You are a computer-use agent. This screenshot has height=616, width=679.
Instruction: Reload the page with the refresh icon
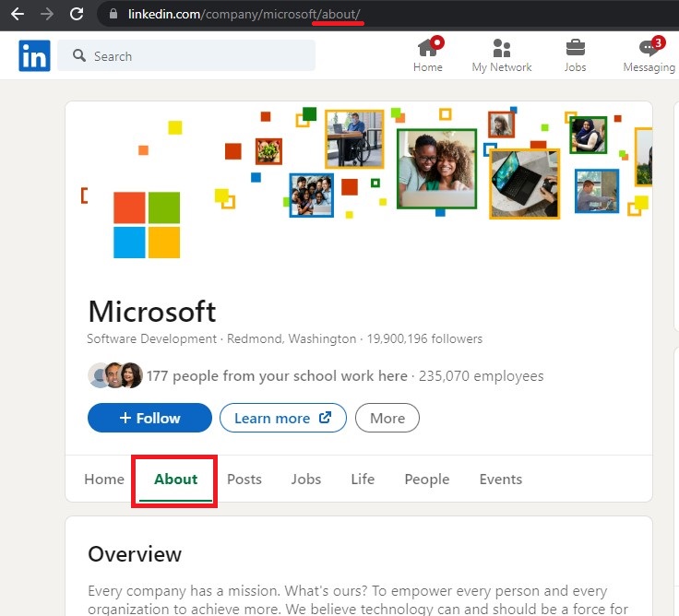coord(77,14)
